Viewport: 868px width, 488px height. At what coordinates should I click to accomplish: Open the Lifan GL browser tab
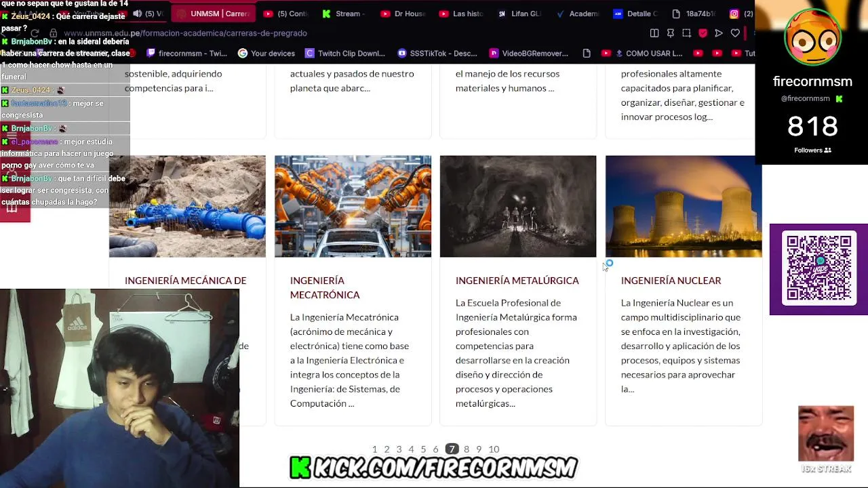pos(519,14)
